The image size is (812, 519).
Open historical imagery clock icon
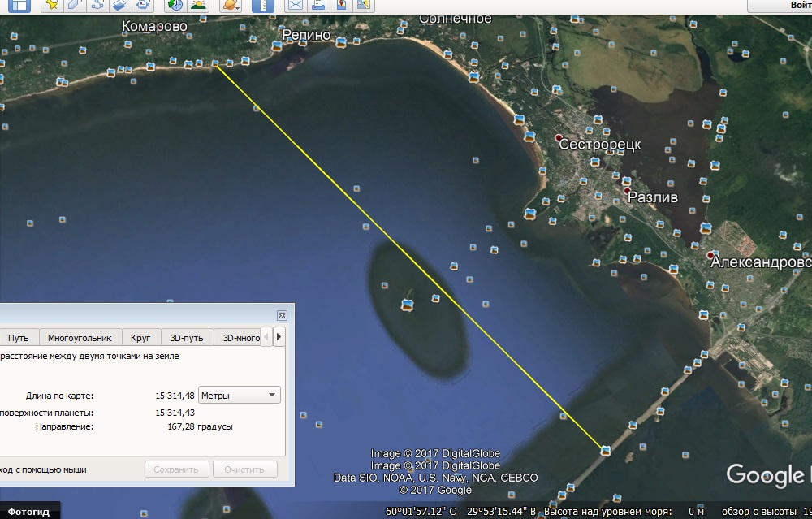pos(175,5)
